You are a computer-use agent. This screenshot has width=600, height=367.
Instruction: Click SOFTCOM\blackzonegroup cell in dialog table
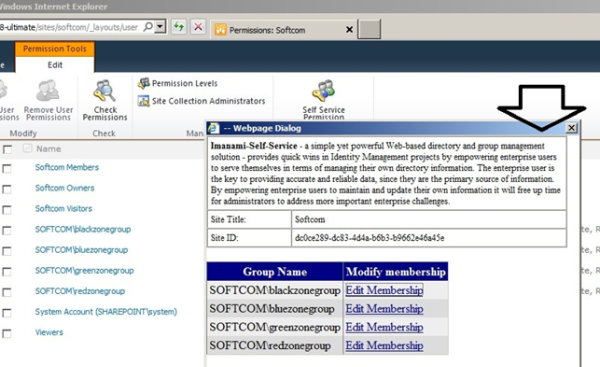click(x=275, y=290)
